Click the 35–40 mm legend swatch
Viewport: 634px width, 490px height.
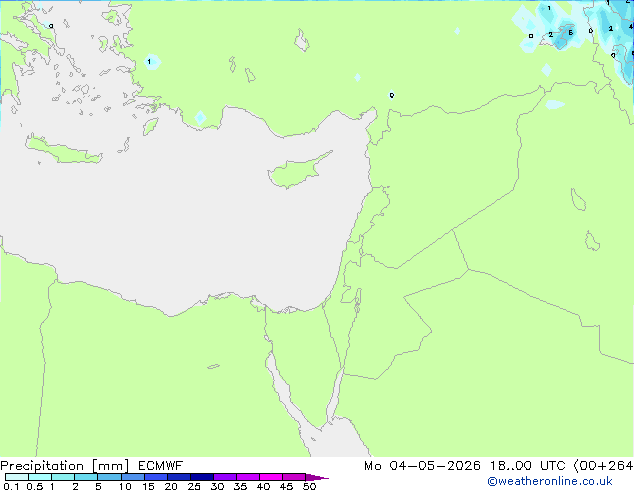coord(247,477)
